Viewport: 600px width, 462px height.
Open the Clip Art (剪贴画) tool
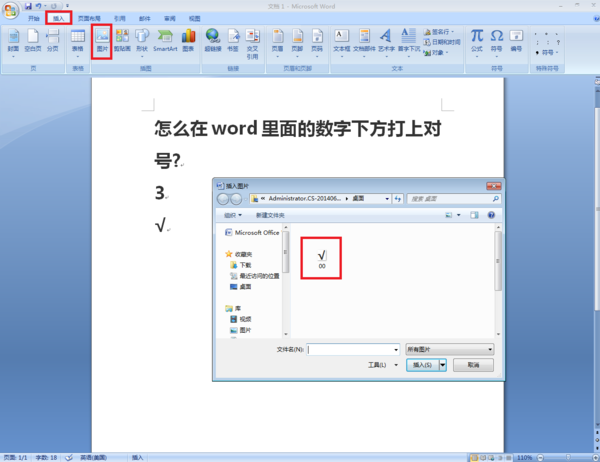(x=122, y=41)
